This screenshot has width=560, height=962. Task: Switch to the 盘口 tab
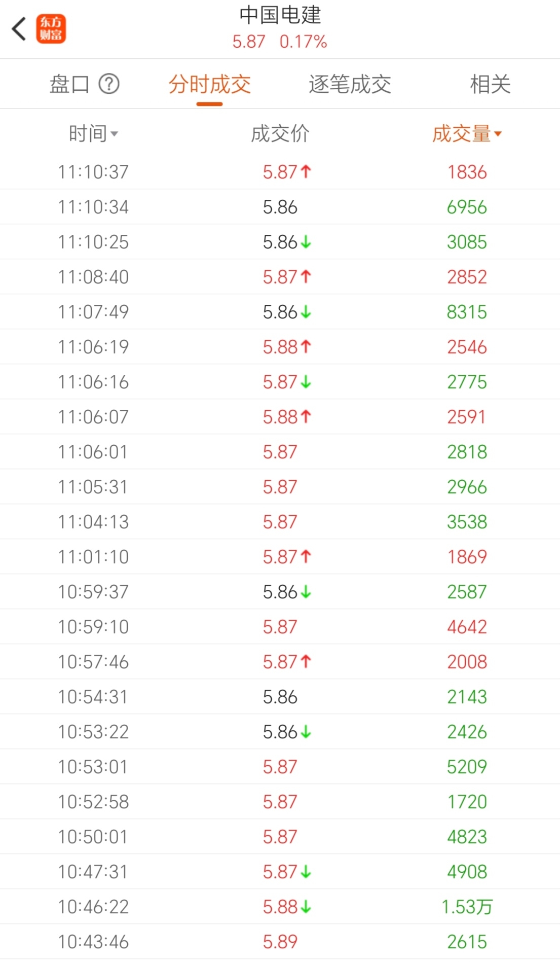click(69, 84)
